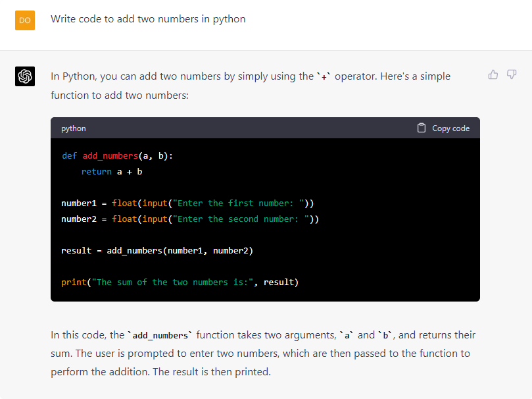This screenshot has height=399, width=532.
Task: Click the sentence 'The result is then printed.'
Action: pyautogui.click(x=212, y=372)
